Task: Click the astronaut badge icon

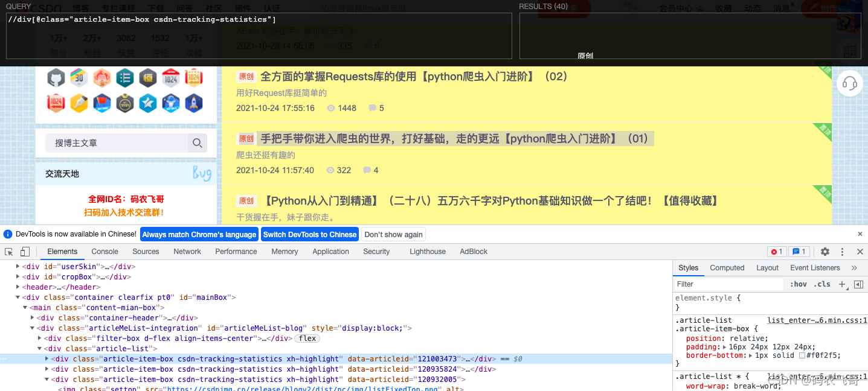Action: 171,103
